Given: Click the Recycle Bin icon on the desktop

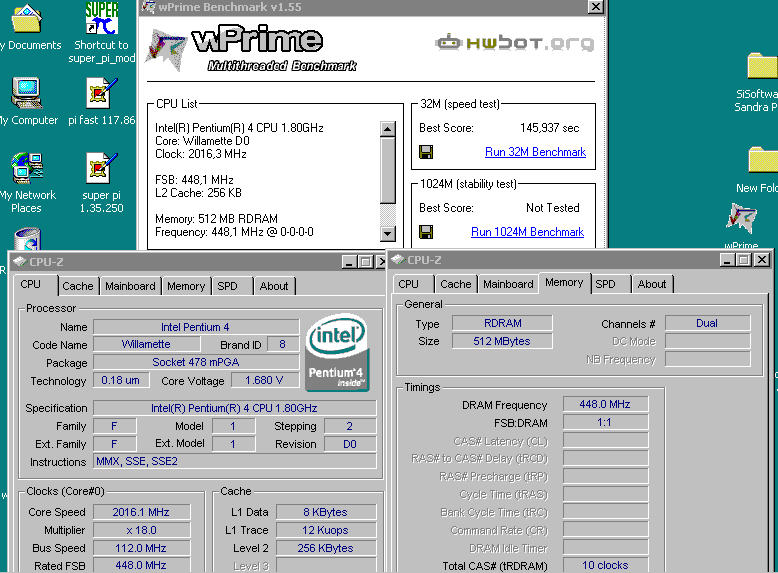Looking at the screenshot, I should point(28,239).
